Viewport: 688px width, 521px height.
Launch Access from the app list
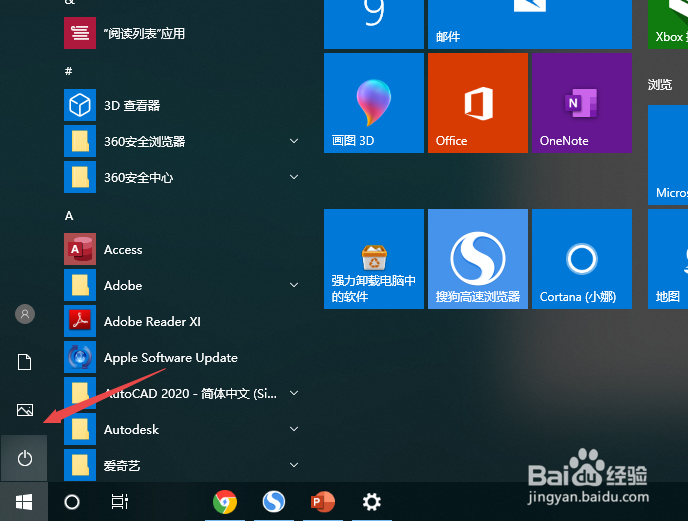(x=182, y=249)
